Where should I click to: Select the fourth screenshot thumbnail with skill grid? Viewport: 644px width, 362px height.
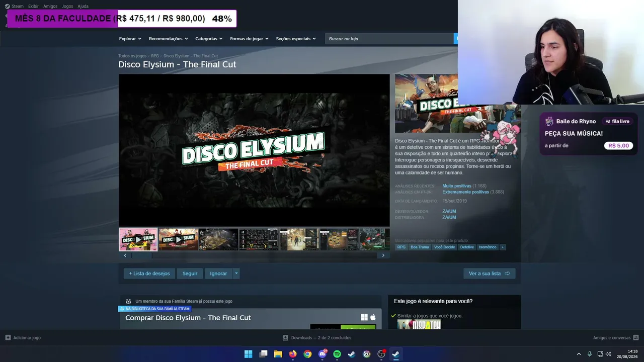[x=259, y=239]
